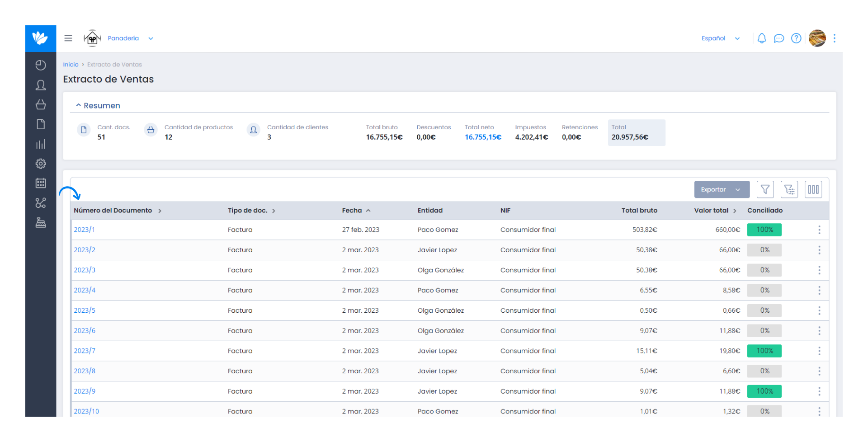This screenshot has height=442, width=868.
Task: Open the hamburger menu
Action: [68, 38]
